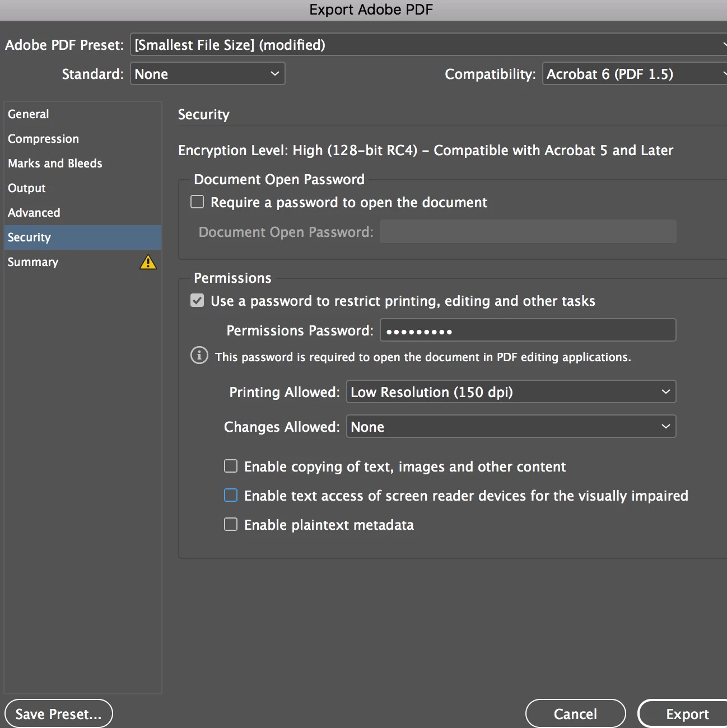
Task: Click the Security heading in the panel
Action: 204,114
